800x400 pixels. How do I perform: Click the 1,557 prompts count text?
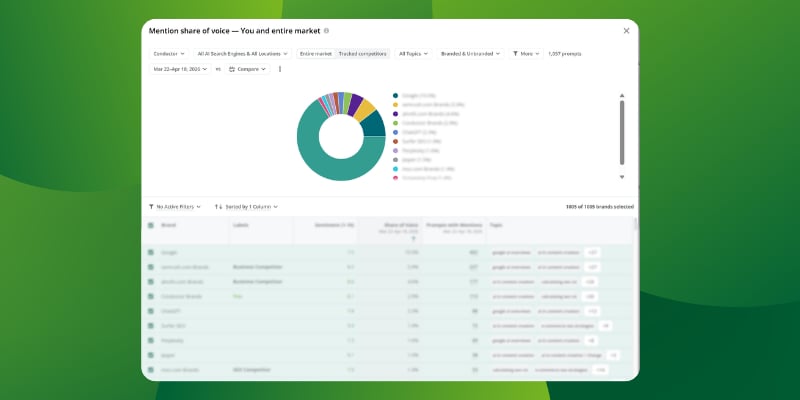tap(565, 54)
